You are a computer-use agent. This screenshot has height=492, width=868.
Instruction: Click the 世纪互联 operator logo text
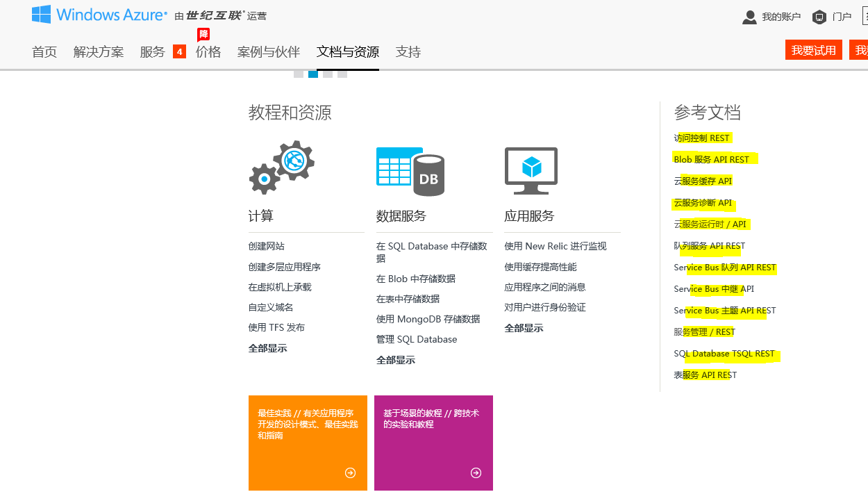pos(215,16)
